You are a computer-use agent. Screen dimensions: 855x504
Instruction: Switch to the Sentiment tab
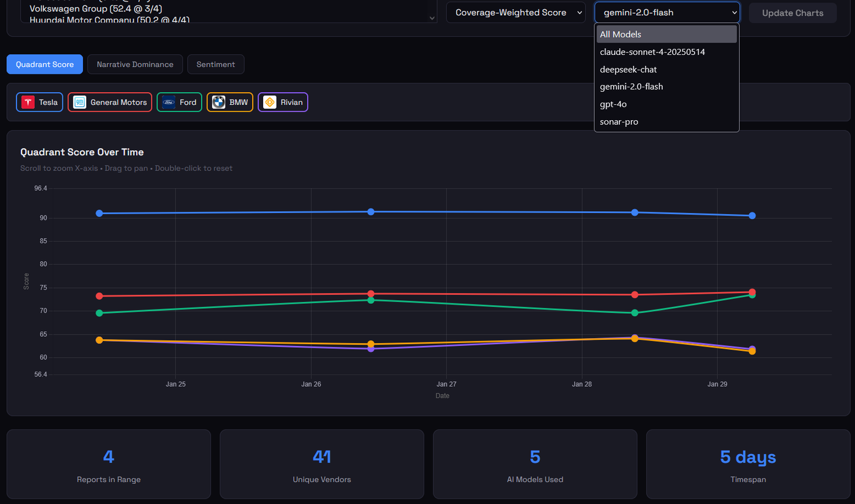point(216,64)
